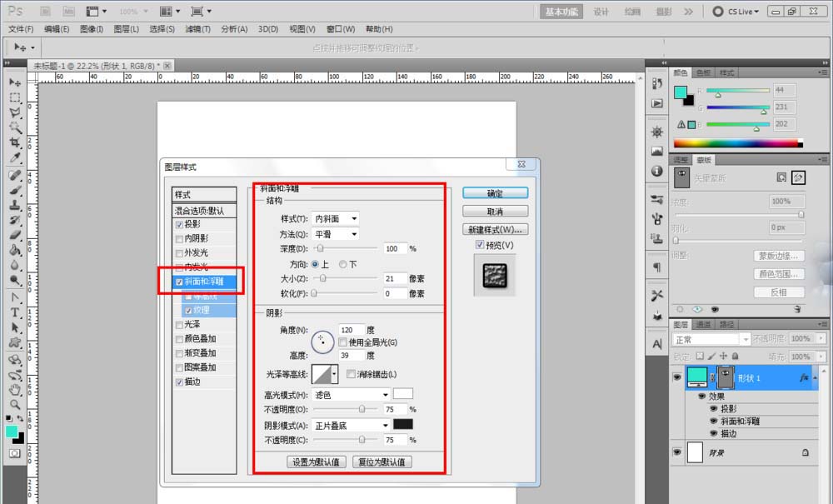Select the Eyedropper tool

point(15,157)
